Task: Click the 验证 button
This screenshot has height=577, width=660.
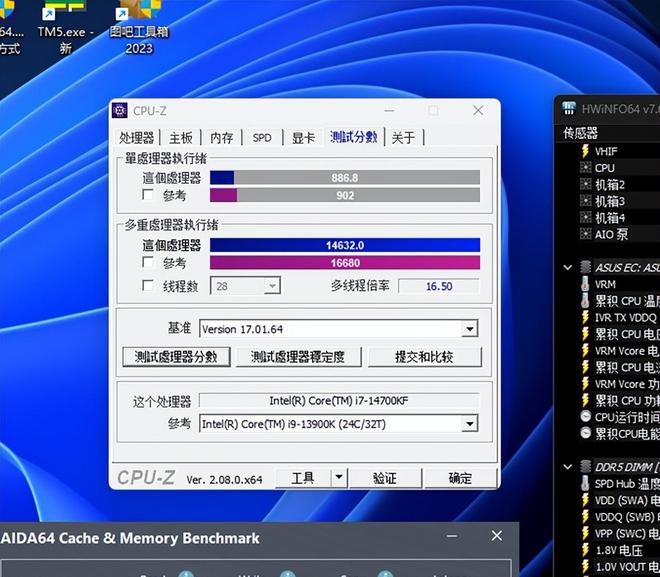Action: point(385,478)
